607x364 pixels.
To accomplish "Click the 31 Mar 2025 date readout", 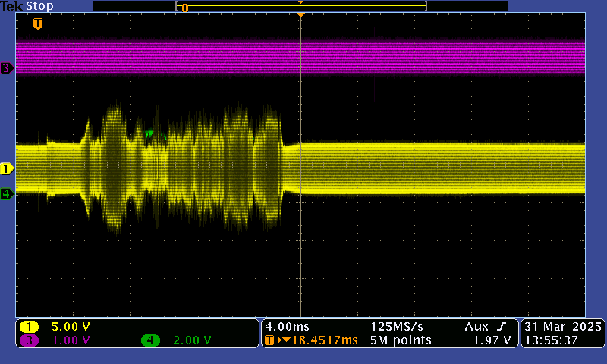I will point(562,326).
